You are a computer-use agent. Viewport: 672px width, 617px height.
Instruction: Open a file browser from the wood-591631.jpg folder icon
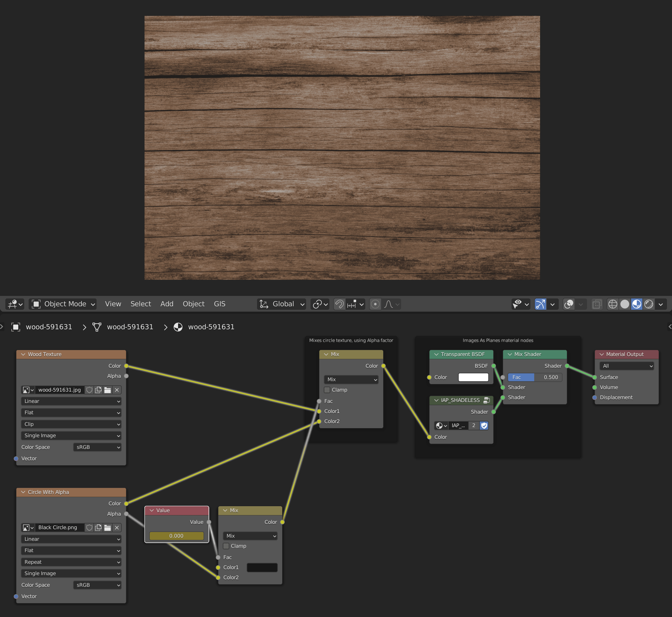click(x=108, y=390)
